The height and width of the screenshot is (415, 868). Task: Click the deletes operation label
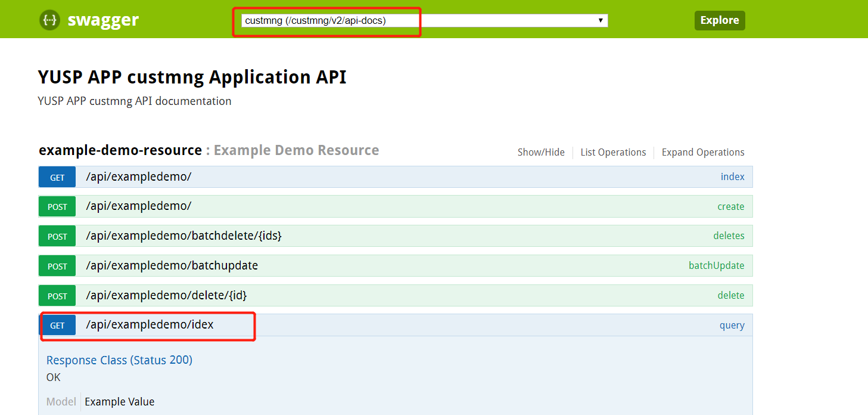729,236
